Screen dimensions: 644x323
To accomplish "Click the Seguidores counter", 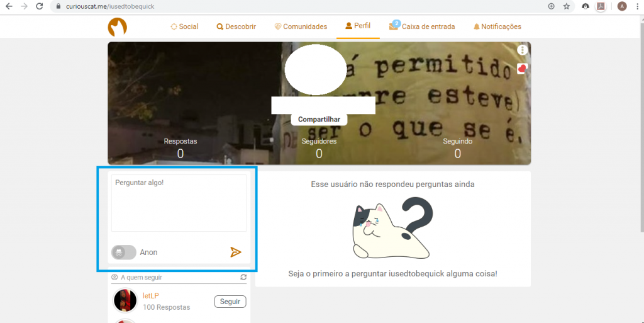I will pos(319,149).
